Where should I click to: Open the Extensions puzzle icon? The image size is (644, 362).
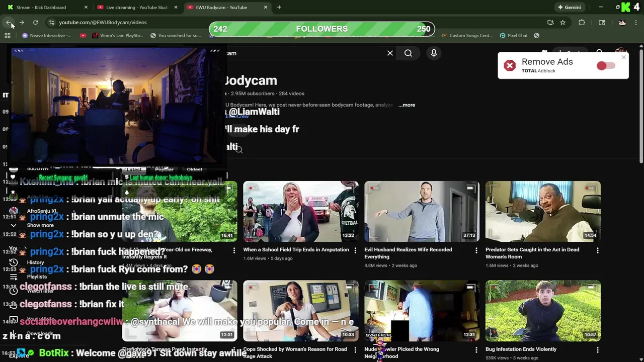pos(582,22)
